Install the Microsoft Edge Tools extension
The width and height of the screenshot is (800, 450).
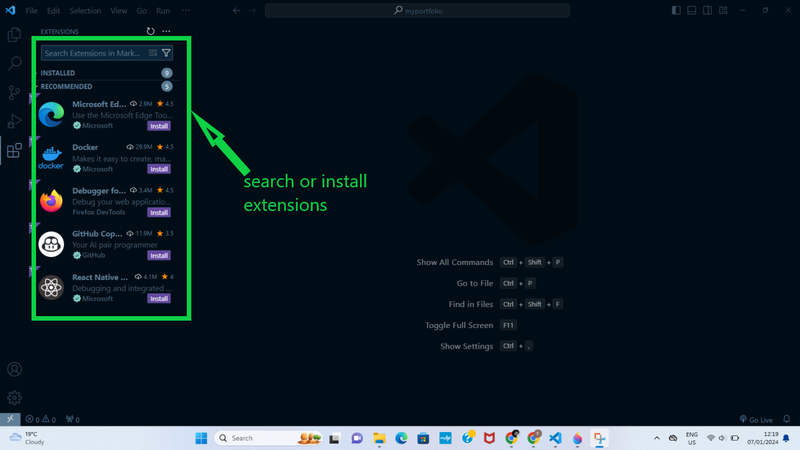159,126
